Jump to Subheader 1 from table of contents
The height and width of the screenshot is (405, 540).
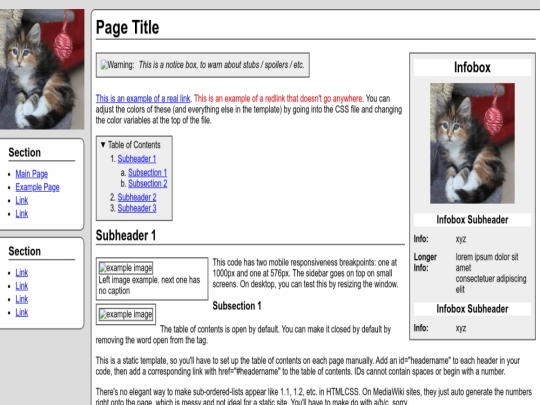137,159
